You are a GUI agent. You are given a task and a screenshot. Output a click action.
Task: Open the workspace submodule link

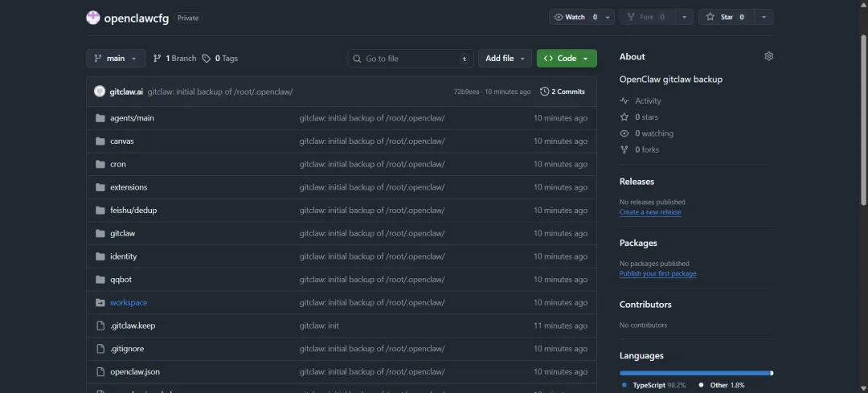tap(129, 303)
